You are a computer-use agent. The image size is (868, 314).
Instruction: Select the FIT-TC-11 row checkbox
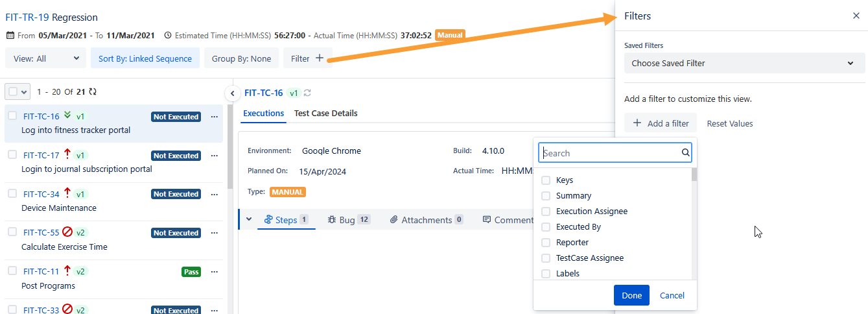click(12, 271)
